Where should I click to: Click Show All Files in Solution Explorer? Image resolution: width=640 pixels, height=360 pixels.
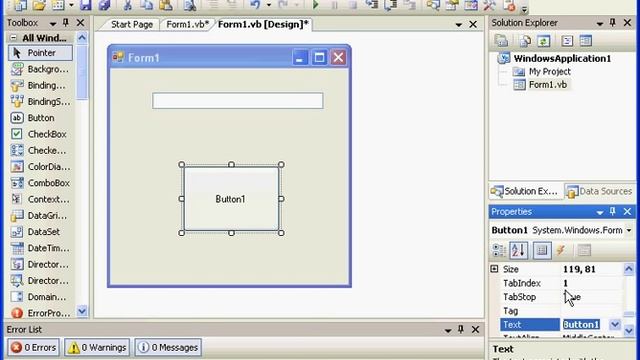pos(525,41)
